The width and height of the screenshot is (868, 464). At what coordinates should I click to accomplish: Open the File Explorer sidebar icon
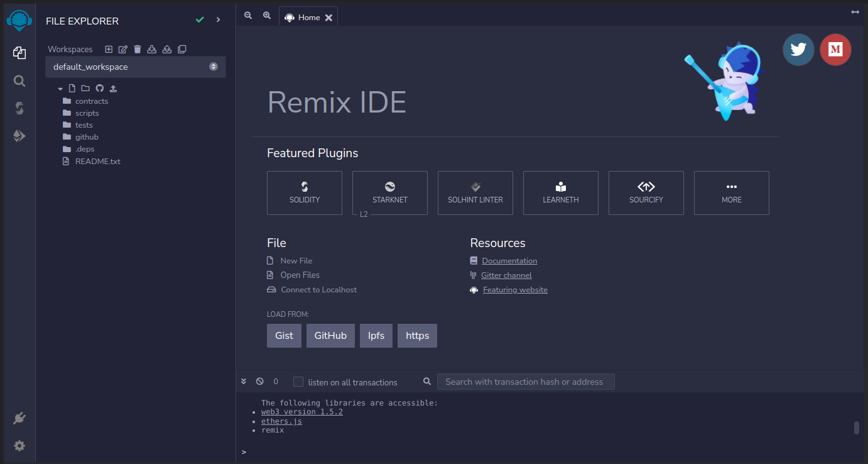pos(19,53)
